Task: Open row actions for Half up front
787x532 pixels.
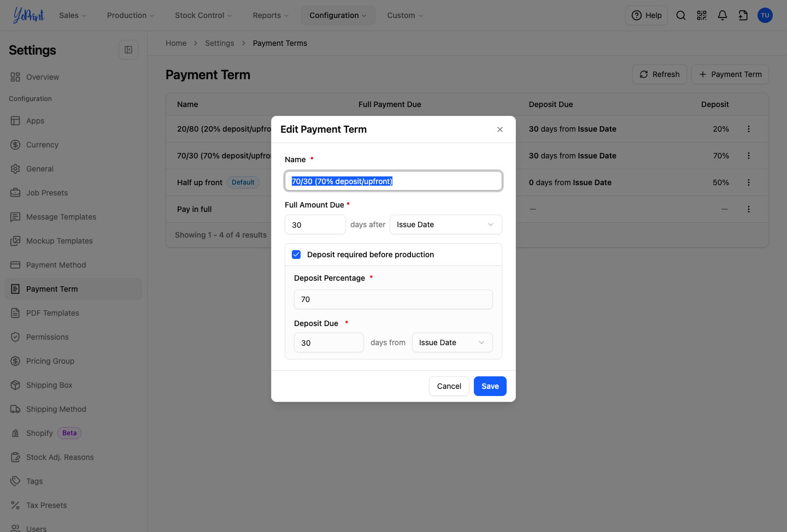Action: point(749,182)
